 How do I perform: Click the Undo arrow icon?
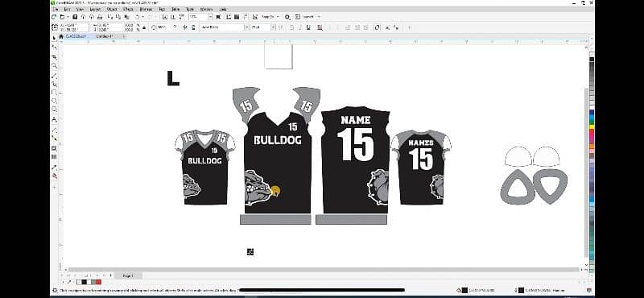(138, 17)
